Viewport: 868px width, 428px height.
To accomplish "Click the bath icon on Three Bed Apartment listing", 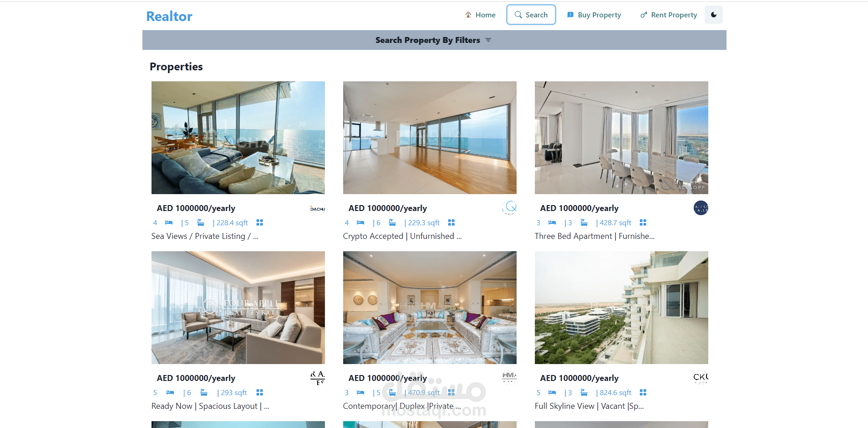I will [584, 222].
